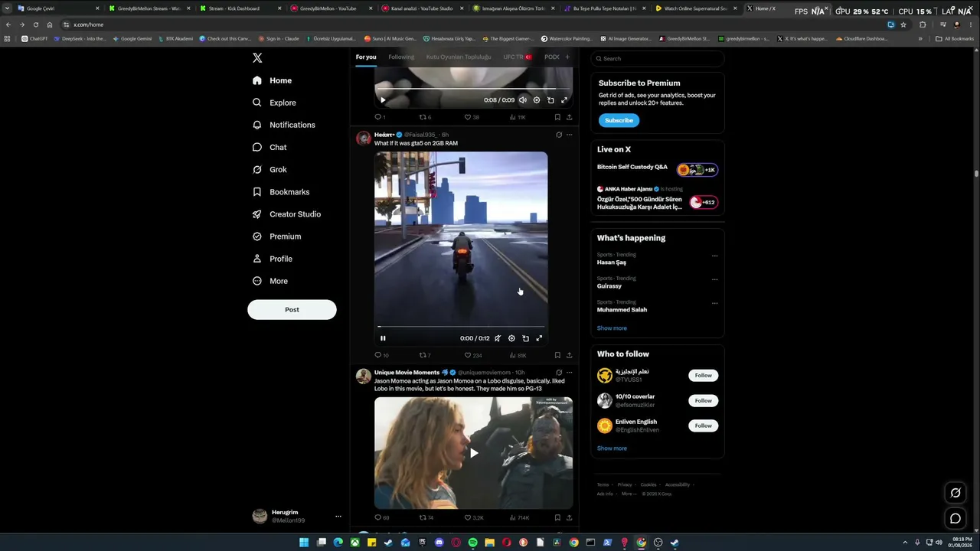Enable picture-in-picture on the GTA5 video
Screen dimensions: 980x551
(525, 338)
